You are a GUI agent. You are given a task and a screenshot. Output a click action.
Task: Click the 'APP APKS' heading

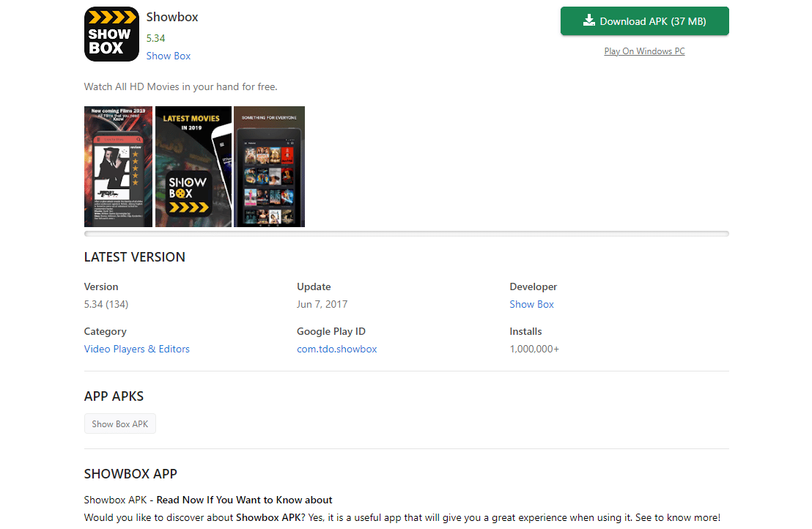[x=114, y=396]
